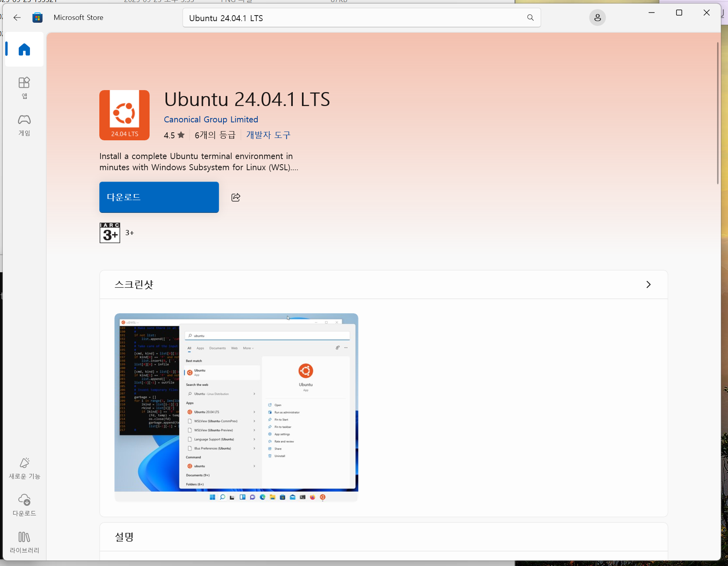Open 새로운 기능 in sidebar
Image resolution: width=728 pixels, height=566 pixels.
tap(24, 468)
